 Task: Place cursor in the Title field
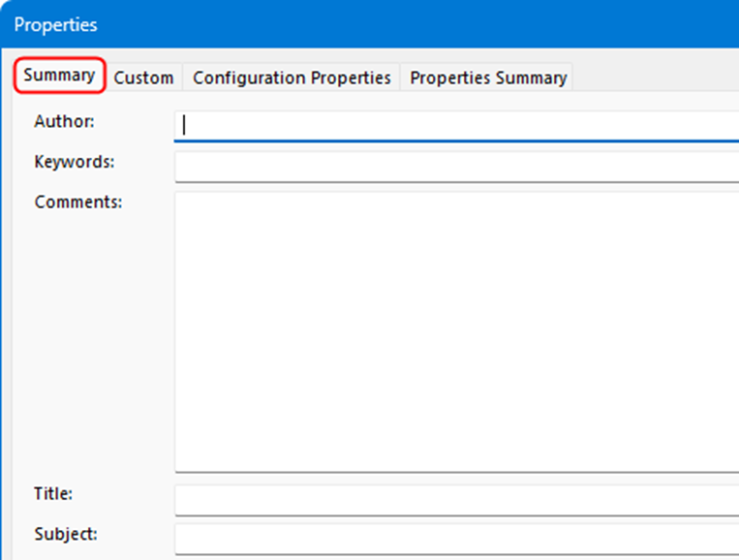[x=455, y=500]
